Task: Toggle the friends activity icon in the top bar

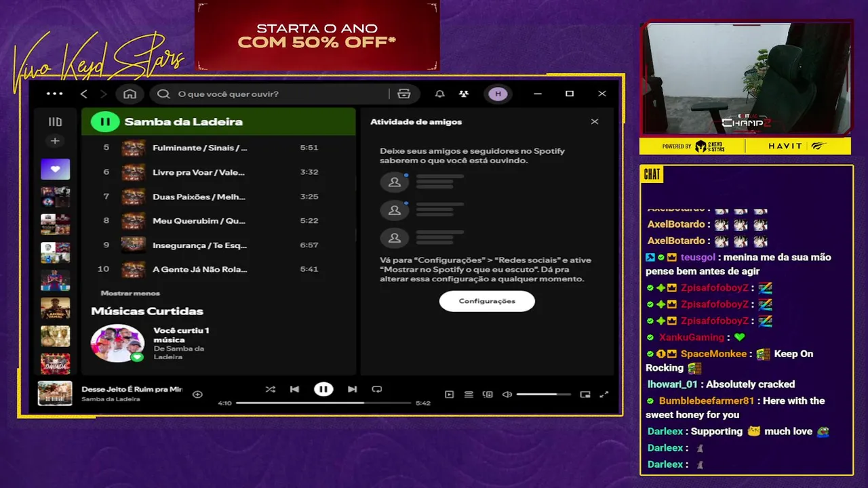Action: pyautogui.click(x=463, y=94)
